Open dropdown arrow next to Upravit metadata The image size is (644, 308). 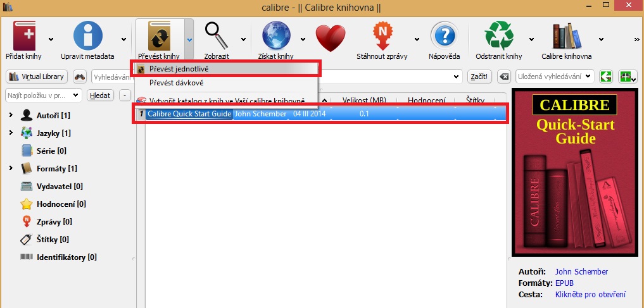[124, 39]
